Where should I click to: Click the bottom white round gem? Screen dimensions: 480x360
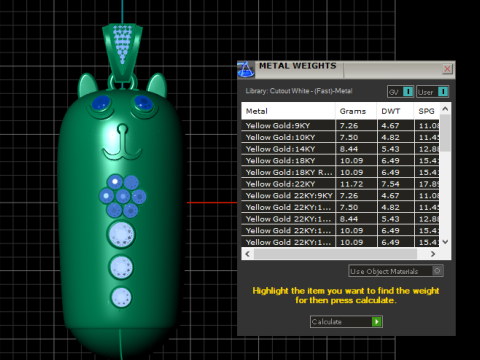(121, 297)
